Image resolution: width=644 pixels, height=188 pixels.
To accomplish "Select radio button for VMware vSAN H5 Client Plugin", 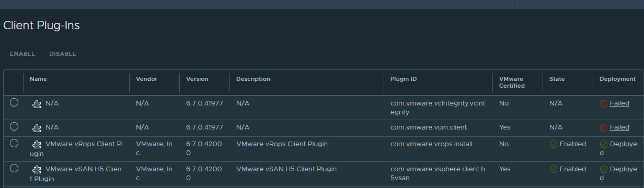I will click(14, 168).
